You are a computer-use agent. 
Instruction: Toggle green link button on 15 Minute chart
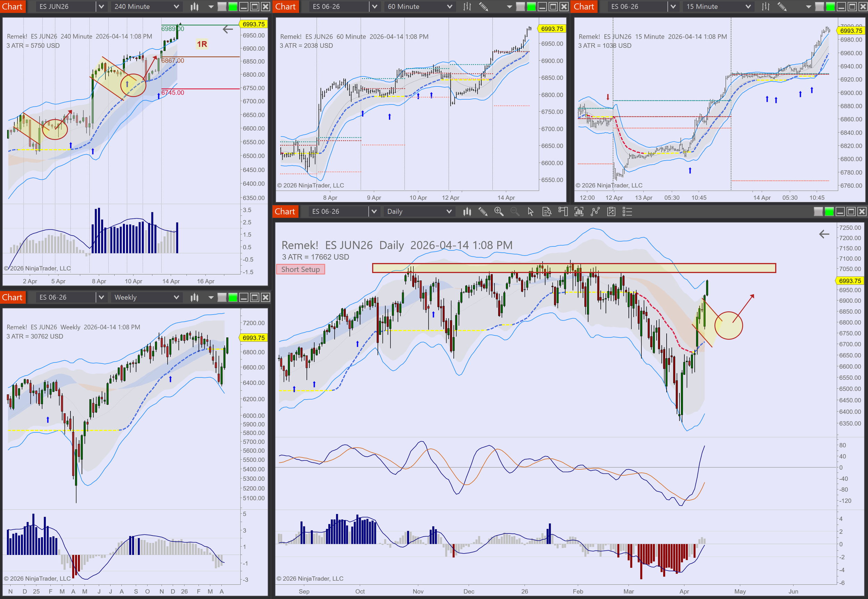tap(831, 7)
